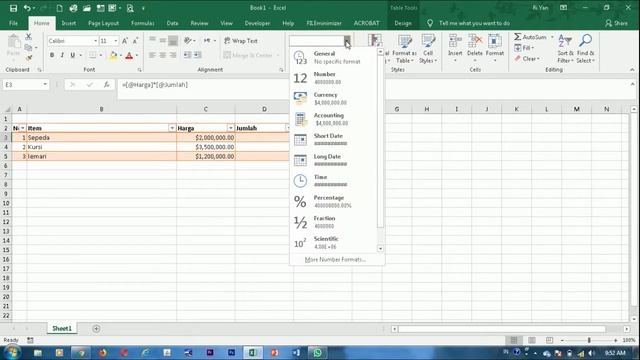Open the Data tab
This screenshot has height=360, width=640.
point(172,23)
